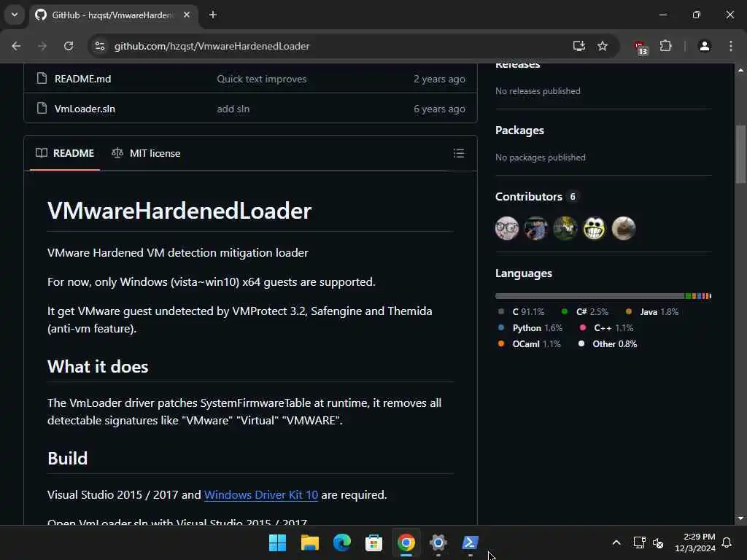Open Microsoft Store from the taskbar
Screen dimensions: 747x560
(373, 542)
